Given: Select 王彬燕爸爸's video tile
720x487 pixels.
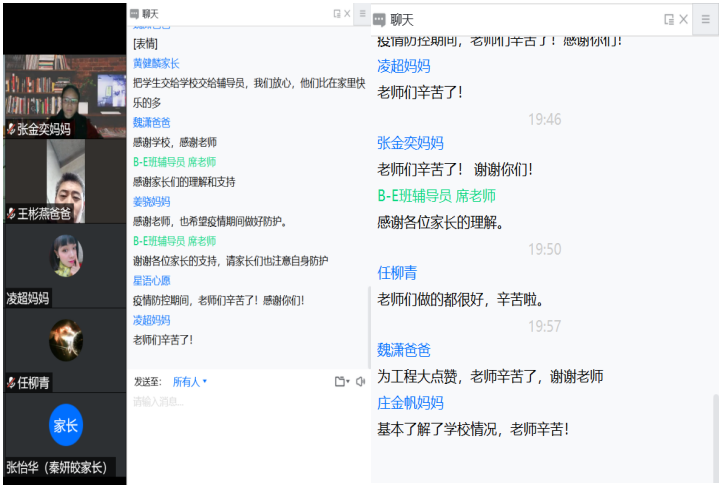Looking at the screenshot, I should [65, 178].
